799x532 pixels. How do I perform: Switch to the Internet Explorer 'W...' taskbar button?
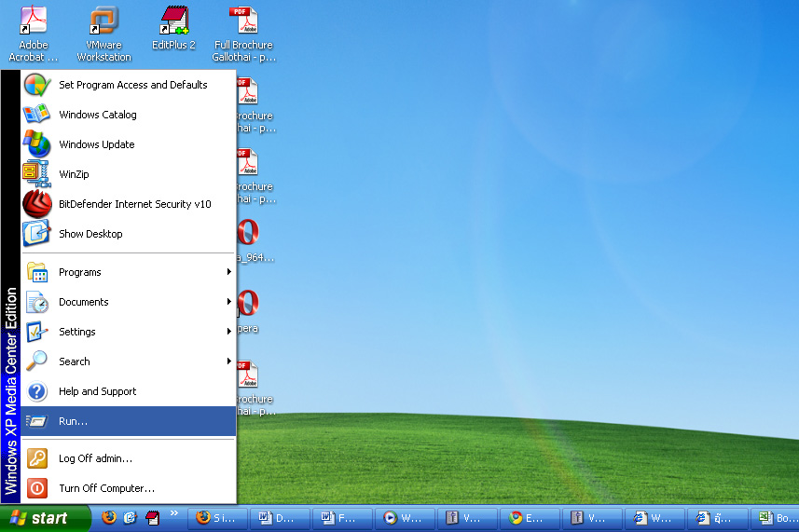pyautogui.click(x=654, y=518)
